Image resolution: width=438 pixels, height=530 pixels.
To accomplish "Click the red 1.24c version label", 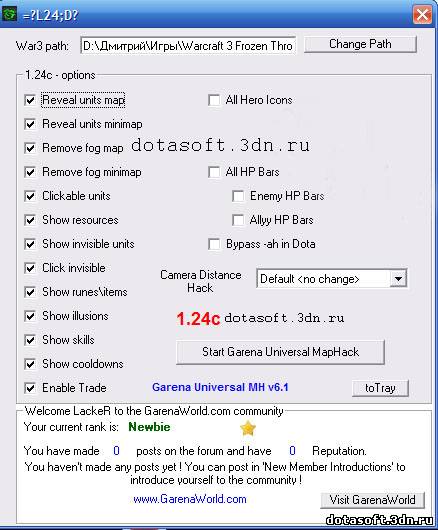I will [x=198, y=319].
